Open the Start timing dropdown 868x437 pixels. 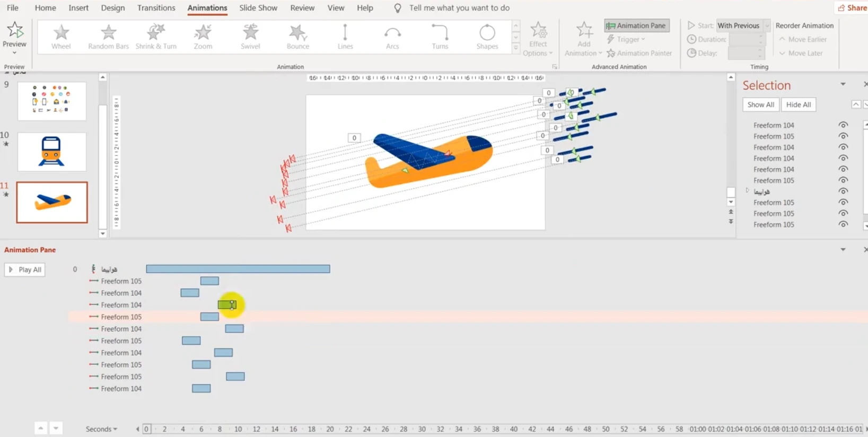[767, 25]
